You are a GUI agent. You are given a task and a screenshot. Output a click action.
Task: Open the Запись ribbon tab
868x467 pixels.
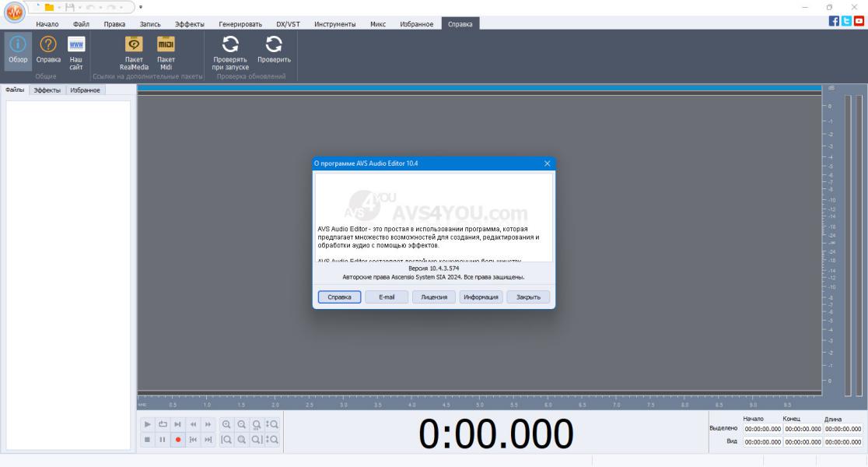tap(150, 24)
